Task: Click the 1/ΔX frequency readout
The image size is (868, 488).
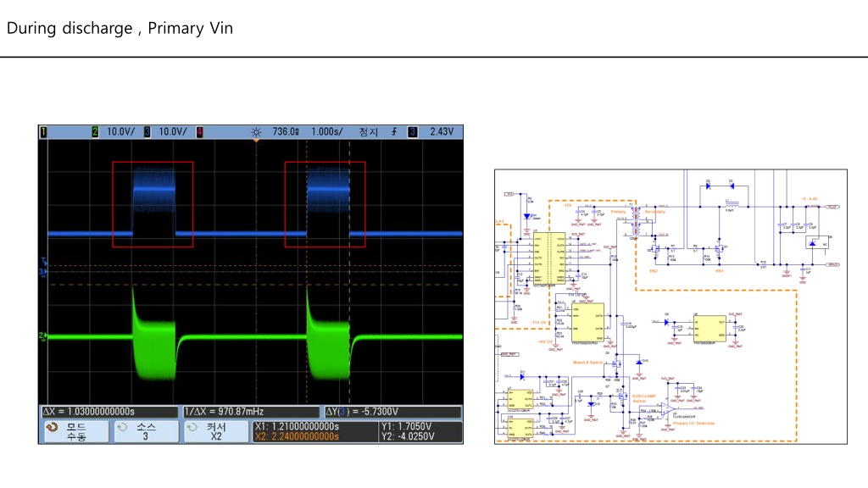Action: pos(251,412)
